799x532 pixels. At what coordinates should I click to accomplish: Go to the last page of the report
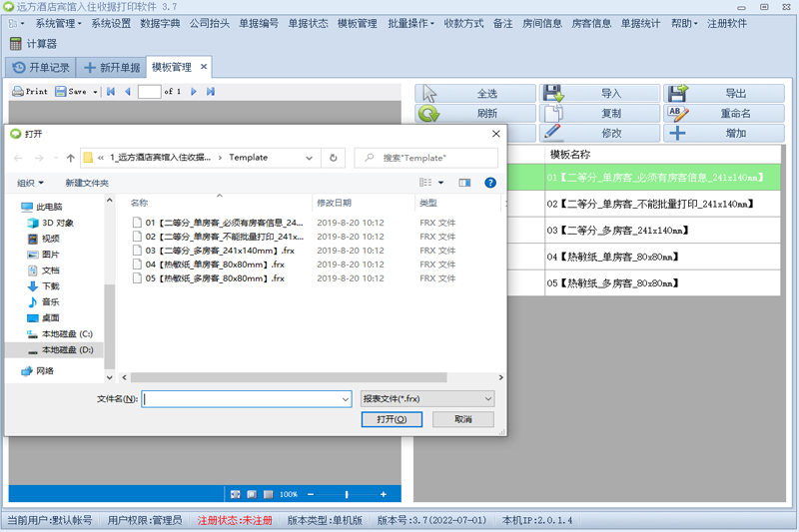210,91
